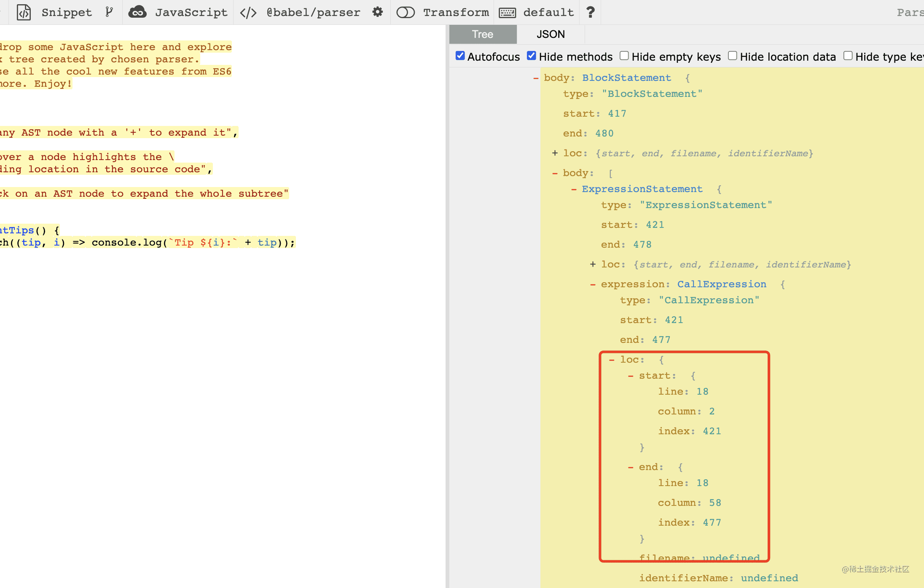Switch to the JSON tab

[551, 35]
